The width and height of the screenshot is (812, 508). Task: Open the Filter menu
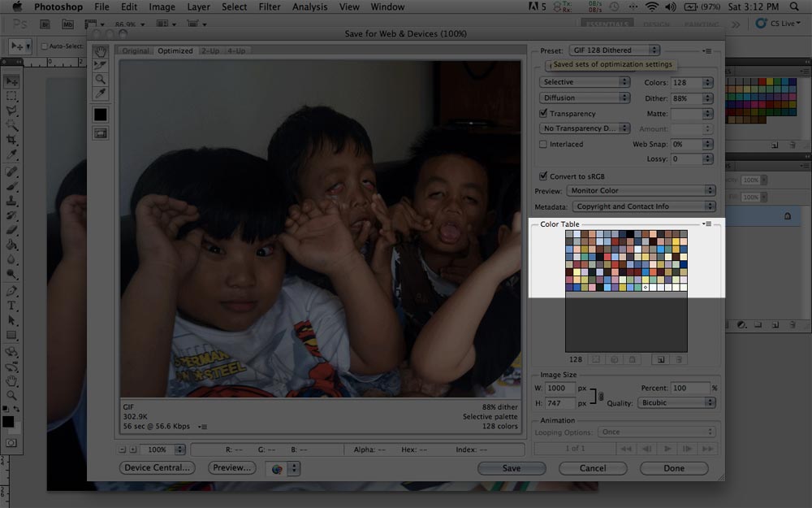tap(270, 7)
